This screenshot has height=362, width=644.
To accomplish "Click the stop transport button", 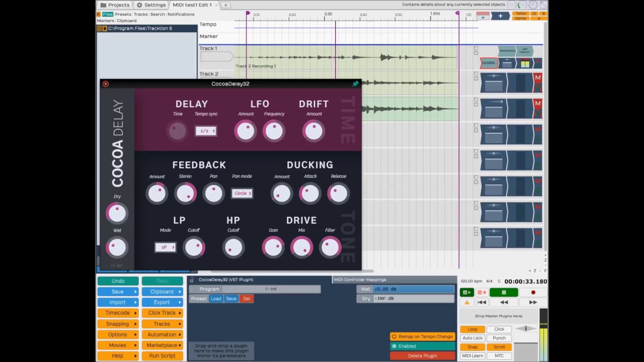I will point(504,293).
